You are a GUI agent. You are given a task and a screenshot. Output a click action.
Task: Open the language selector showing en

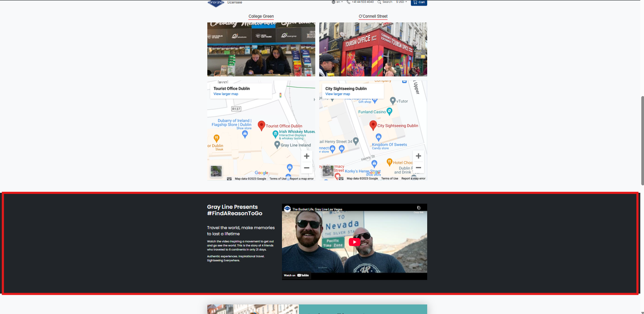[337, 2]
